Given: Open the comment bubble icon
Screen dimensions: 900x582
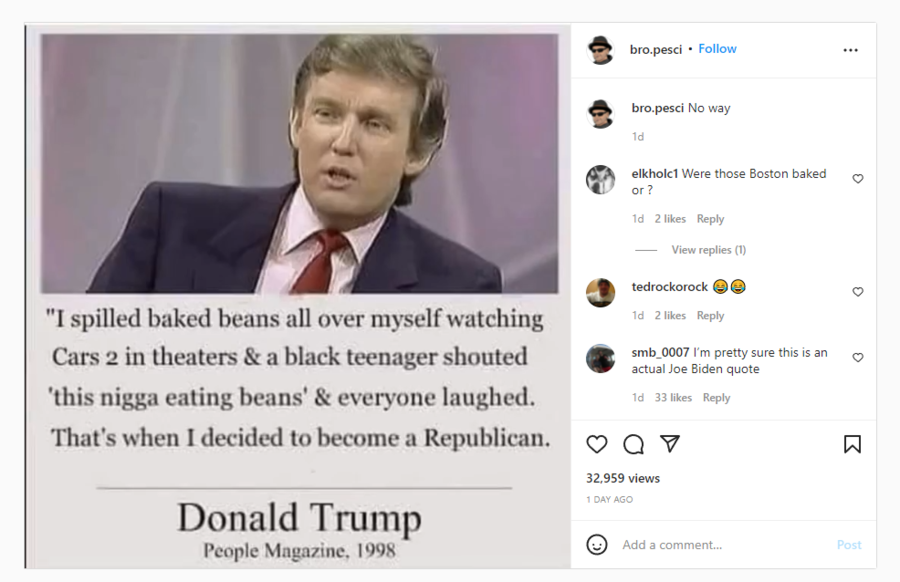Looking at the screenshot, I should point(633,444).
